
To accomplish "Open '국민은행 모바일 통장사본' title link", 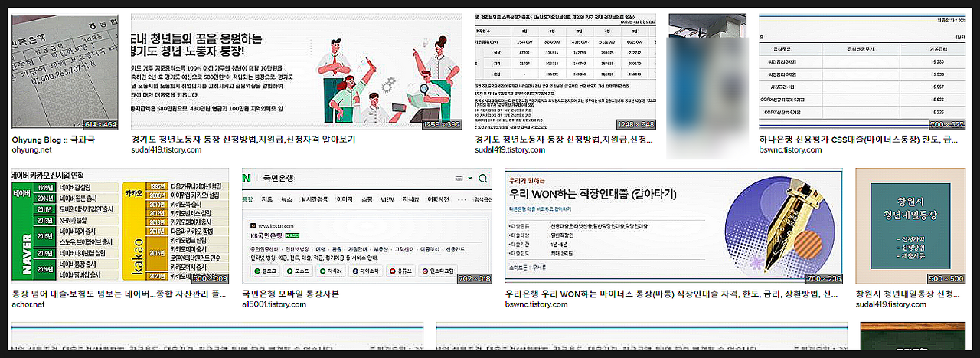I will (x=290, y=294).
